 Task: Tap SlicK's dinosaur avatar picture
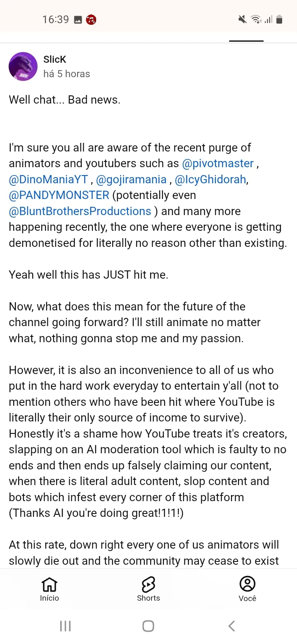click(x=23, y=66)
